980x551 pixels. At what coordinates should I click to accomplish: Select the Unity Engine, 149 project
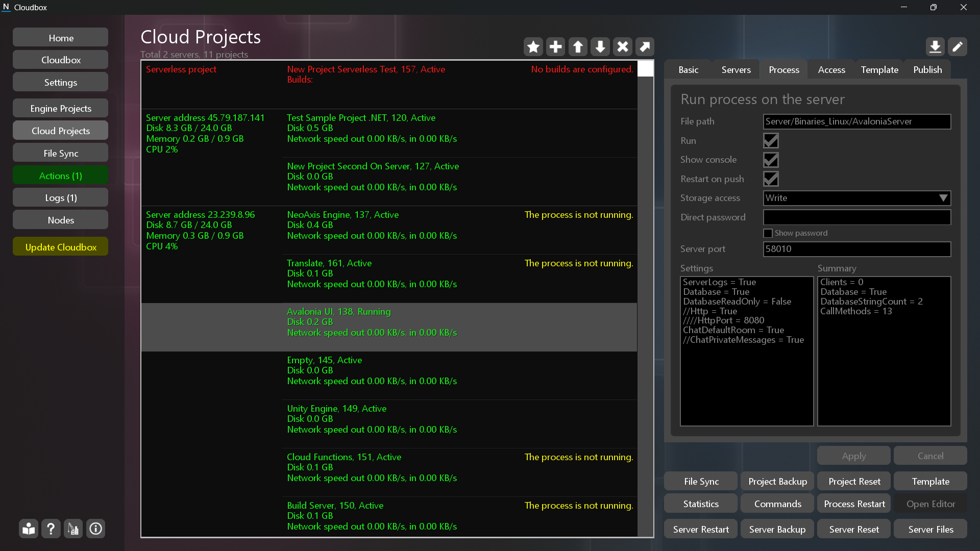(459, 424)
